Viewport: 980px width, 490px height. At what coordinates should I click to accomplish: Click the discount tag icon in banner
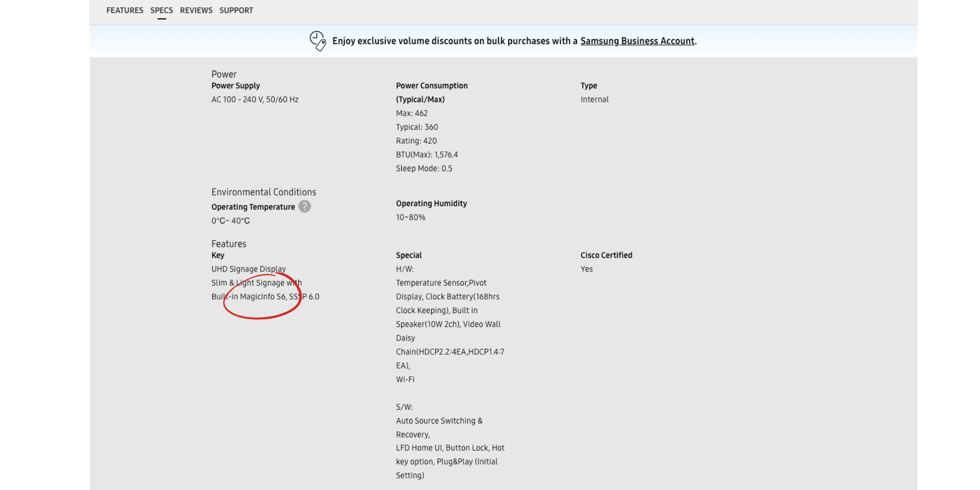318,41
